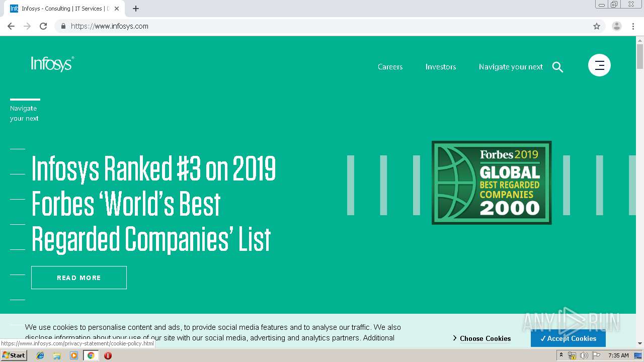The width and height of the screenshot is (644, 362).
Task: Show hidden tray icons arrow
Action: tap(561, 355)
